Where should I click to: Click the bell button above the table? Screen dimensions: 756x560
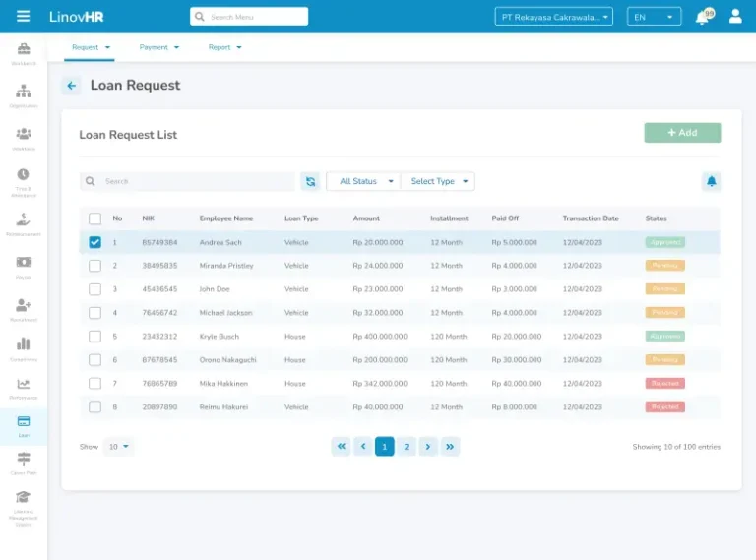click(x=711, y=181)
